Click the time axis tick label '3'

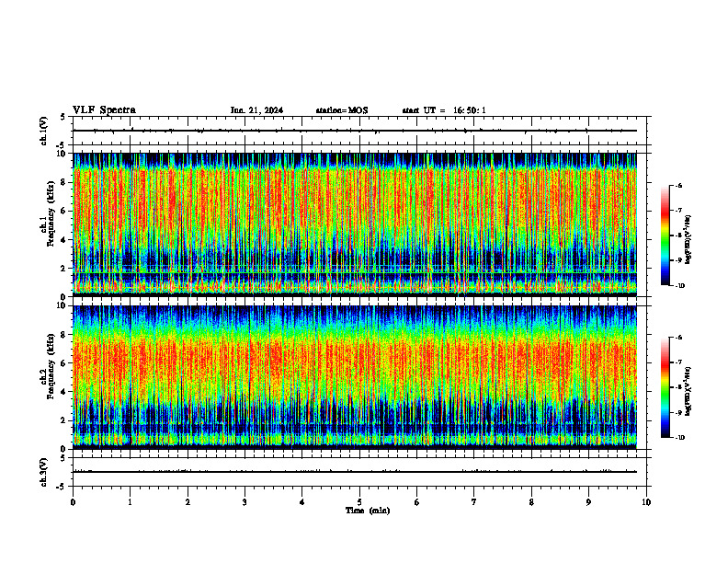245,502
